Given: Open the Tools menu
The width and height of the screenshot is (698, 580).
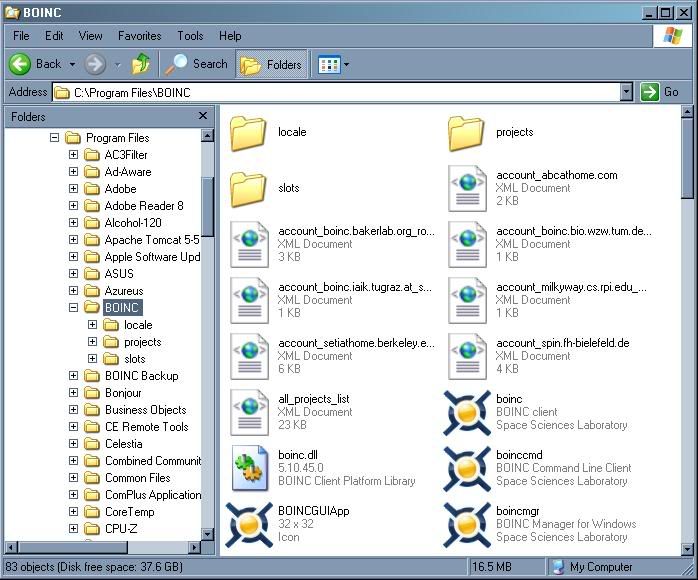Looking at the screenshot, I should click(190, 36).
